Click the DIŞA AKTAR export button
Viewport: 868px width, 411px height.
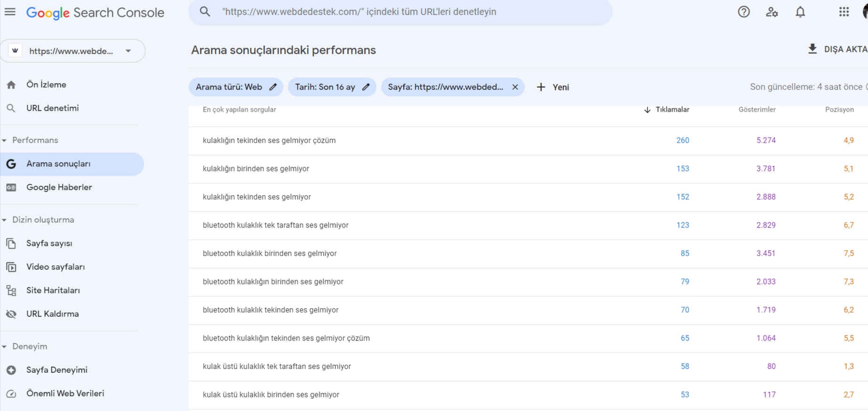pos(837,49)
